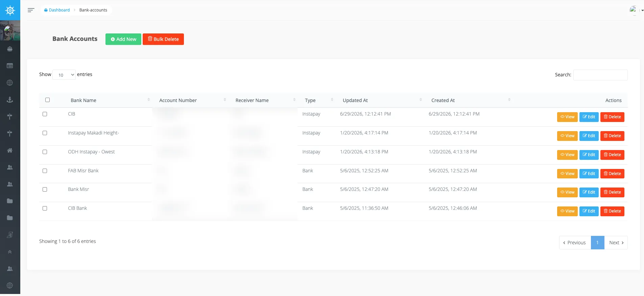This screenshot has height=296, width=644.
Task: Go to Next pagination page
Action: coord(616,243)
